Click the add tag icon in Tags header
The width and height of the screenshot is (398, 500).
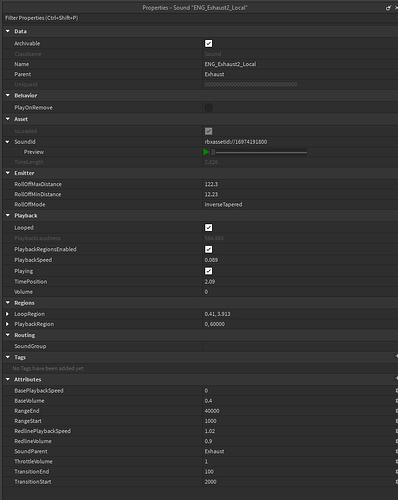(x=396, y=357)
